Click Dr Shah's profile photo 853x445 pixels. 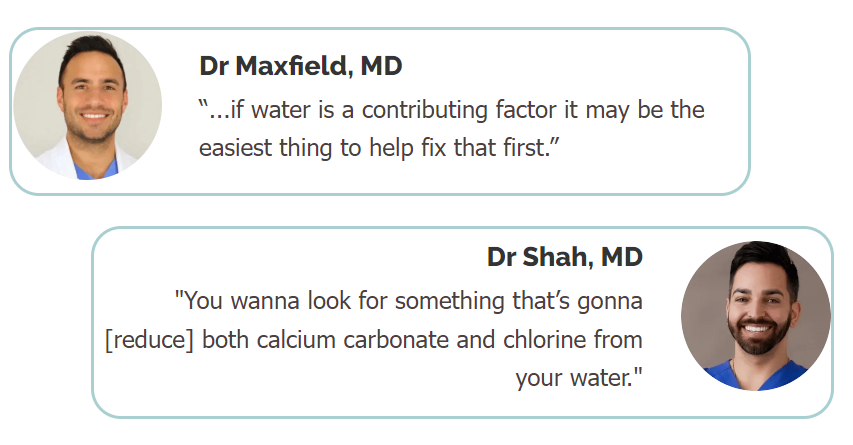755,316
